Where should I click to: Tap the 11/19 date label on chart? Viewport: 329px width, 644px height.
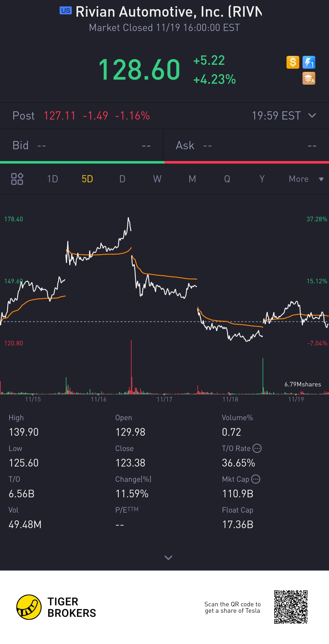(296, 399)
